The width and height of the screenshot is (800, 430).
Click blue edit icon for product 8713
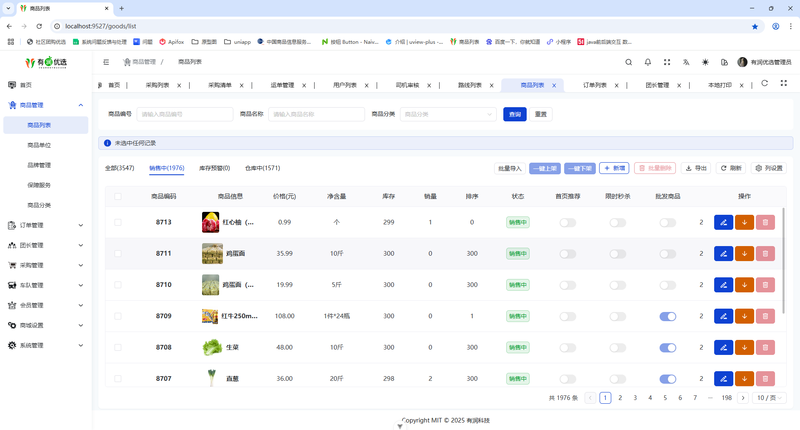[x=724, y=222]
